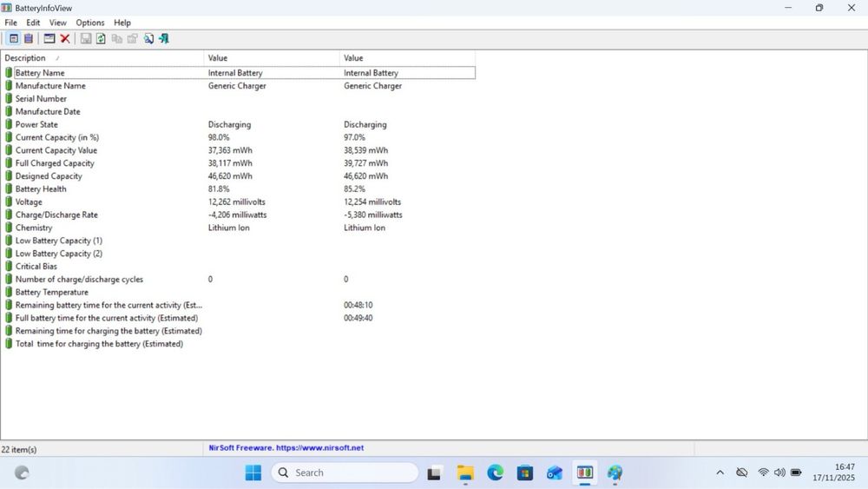Click the crossed-out cloud tray icon

coord(742,472)
